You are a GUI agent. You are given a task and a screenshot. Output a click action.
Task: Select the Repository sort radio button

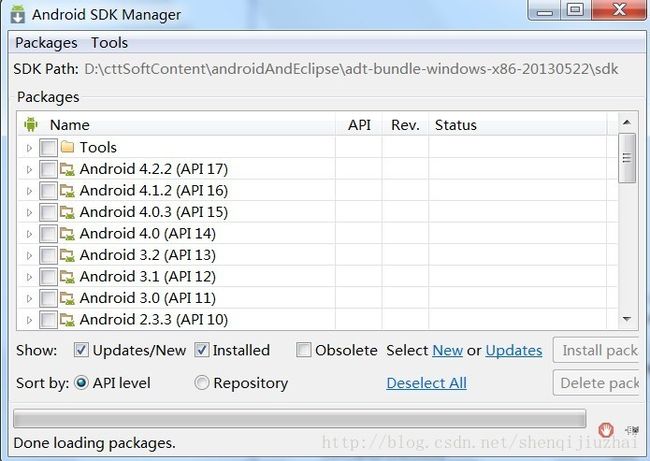[201, 383]
